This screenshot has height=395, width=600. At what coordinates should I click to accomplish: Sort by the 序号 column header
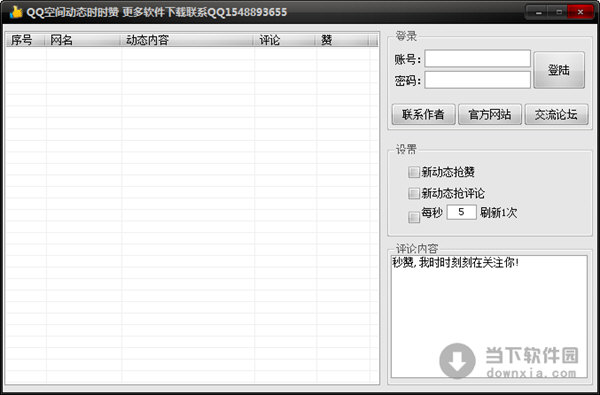tap(26, 40)
